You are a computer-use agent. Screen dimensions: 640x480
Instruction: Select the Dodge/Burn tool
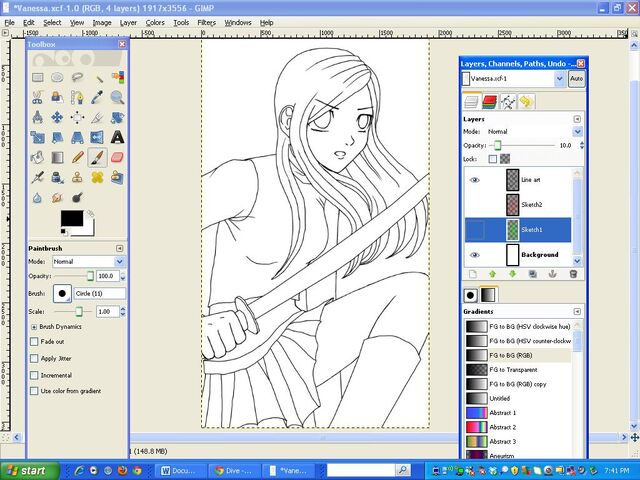[x=77, y=198]
